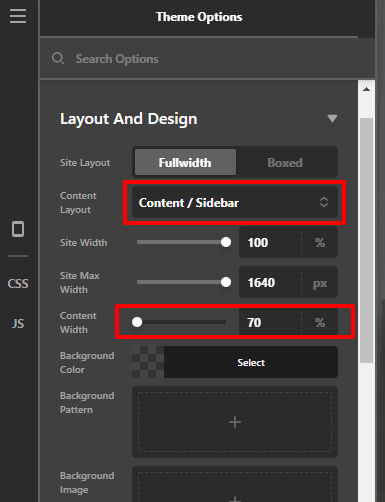
Task: Open the JS editor
Action: [x=18, y=324]
